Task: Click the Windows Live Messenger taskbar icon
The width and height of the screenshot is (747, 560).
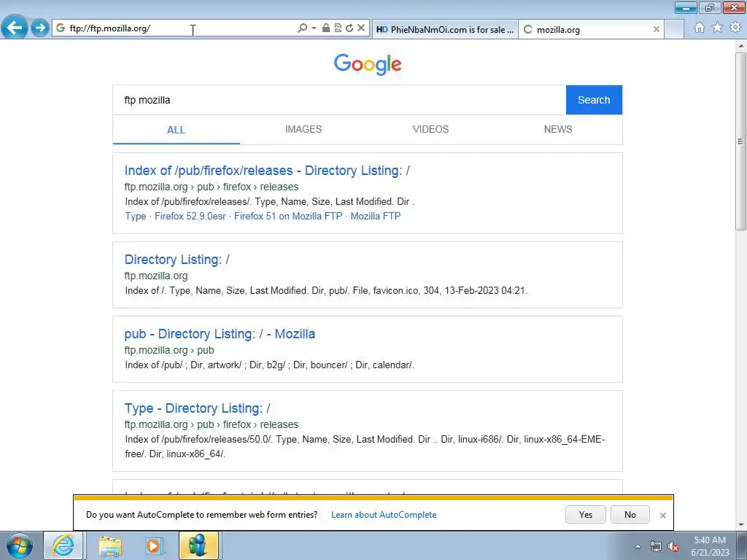Action: coord(198,545)
